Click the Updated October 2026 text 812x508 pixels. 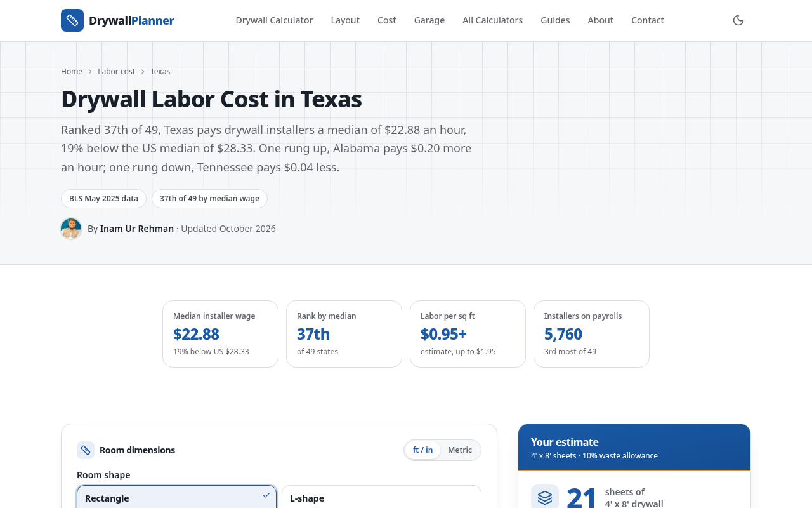[x=228, y=229]
